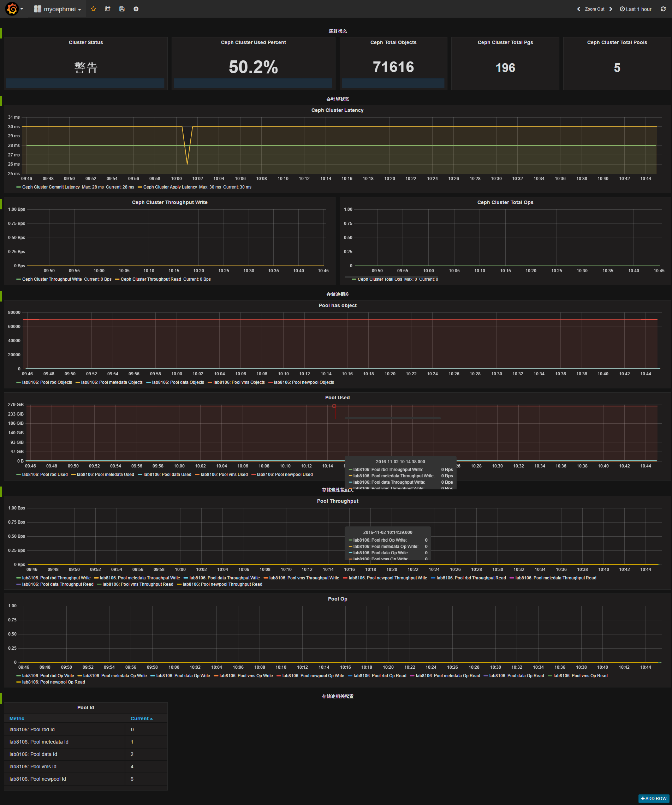This screenshot has width=672, height=805.
Task: Toggle Pool metedata Op Write legend series
Action: pos(115,675)
